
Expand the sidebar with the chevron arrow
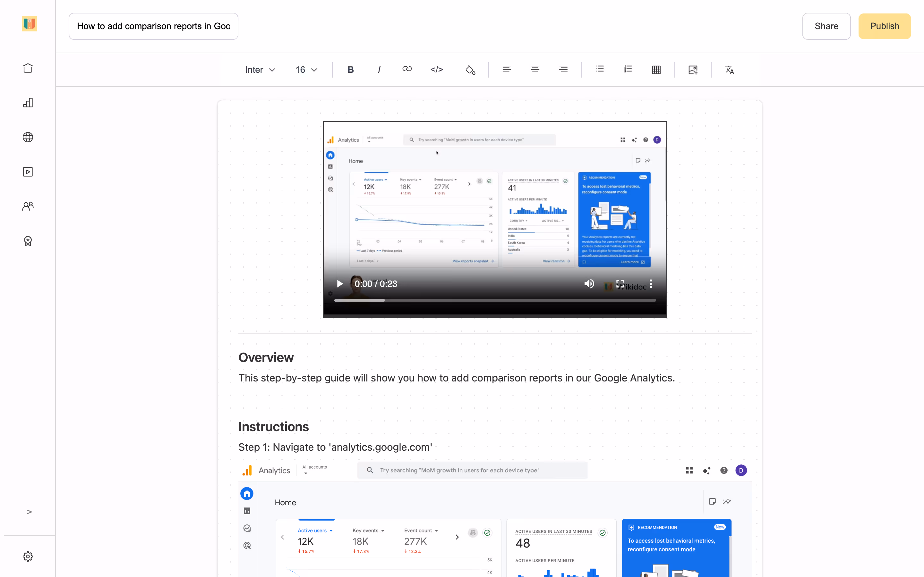click(29, 512)
